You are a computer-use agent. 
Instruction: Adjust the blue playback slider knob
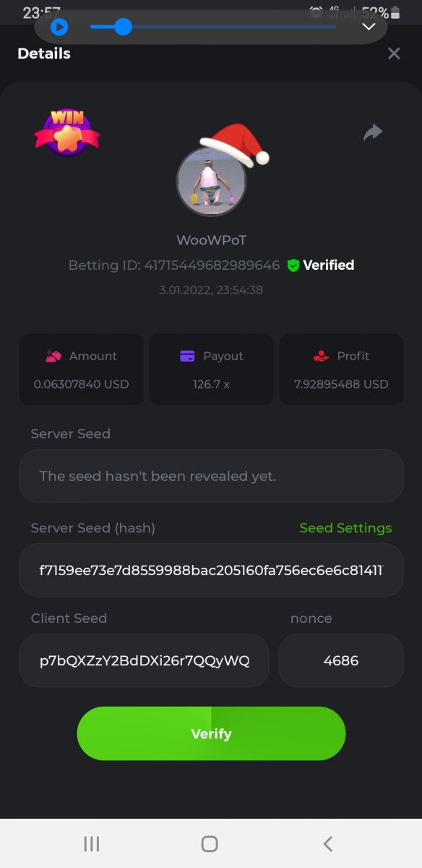click(124, 27)
